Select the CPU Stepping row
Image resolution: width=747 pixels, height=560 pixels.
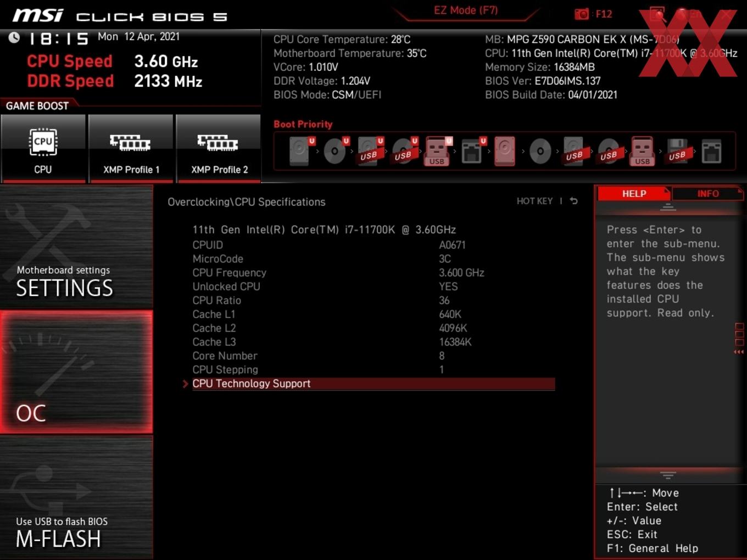click(373, 369)
